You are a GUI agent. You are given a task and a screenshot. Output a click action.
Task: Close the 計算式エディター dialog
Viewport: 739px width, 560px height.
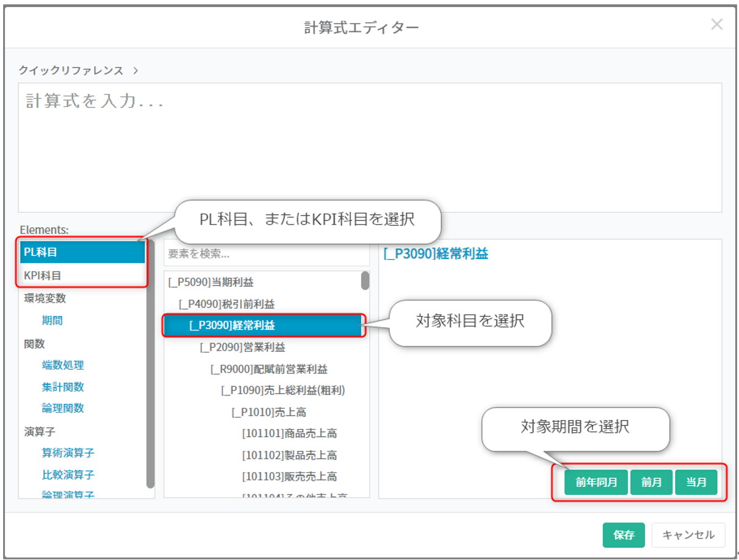[716, 25]
